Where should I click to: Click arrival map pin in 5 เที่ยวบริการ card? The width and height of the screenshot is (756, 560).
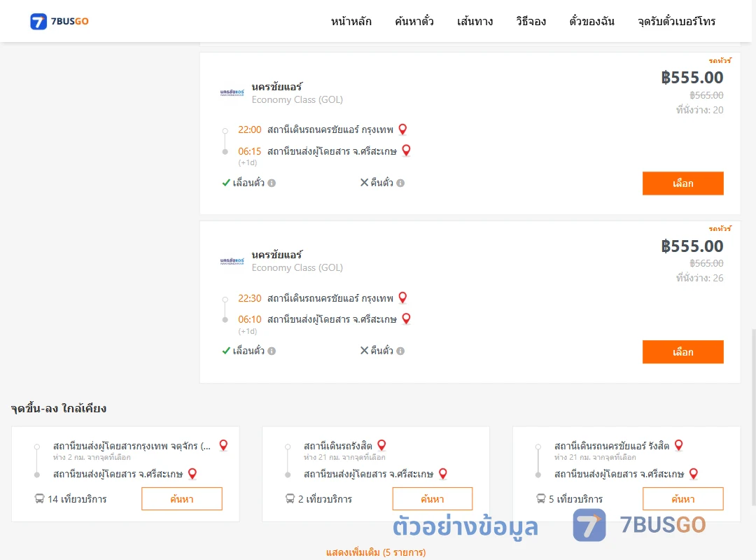[x=694, y=474]
